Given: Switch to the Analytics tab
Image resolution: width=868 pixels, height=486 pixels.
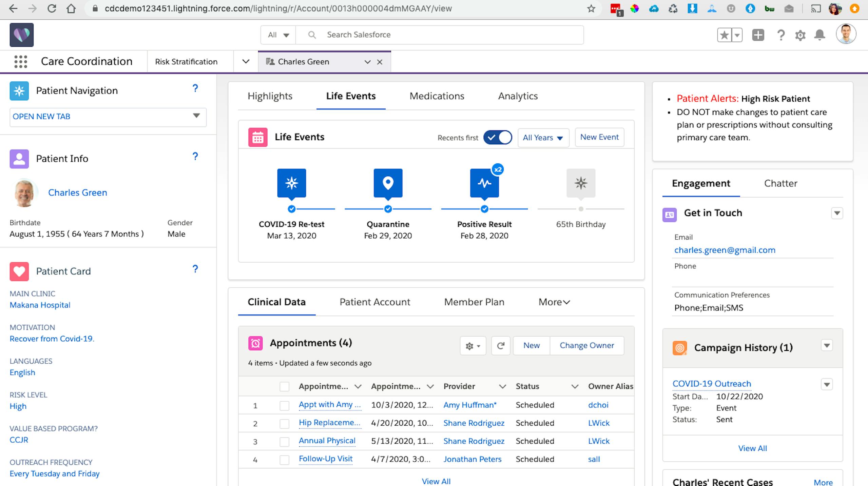Looking at the screenshot, I should click(x=518, y=96).
